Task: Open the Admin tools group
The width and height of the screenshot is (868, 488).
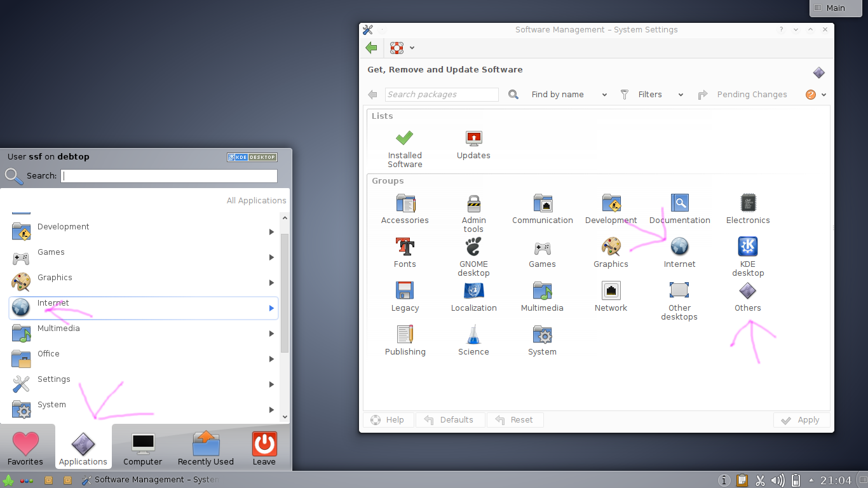Action: pyautogui.click(x=473, y=213)
